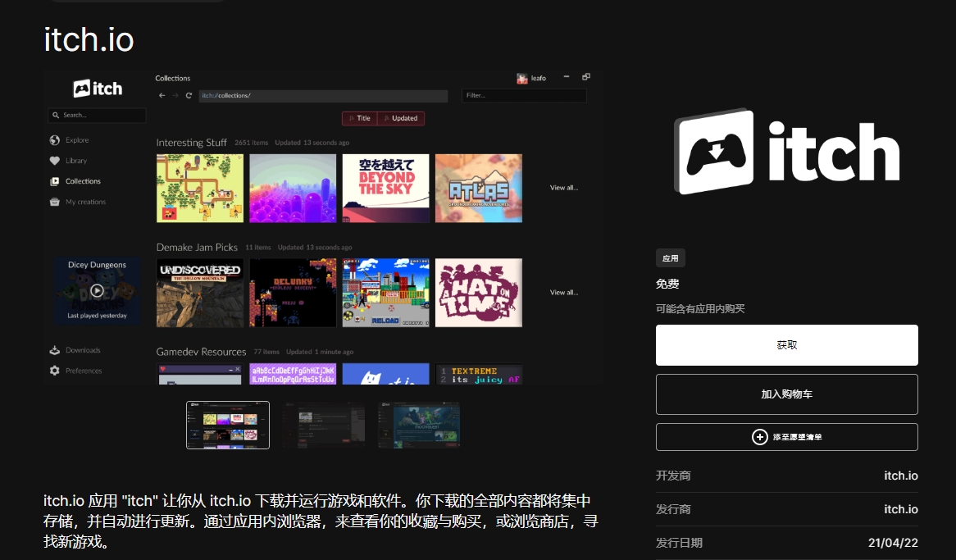Click the leafo user avatar
The width and height of the screenshot is (956, 560).
click(x=522, y=79)
